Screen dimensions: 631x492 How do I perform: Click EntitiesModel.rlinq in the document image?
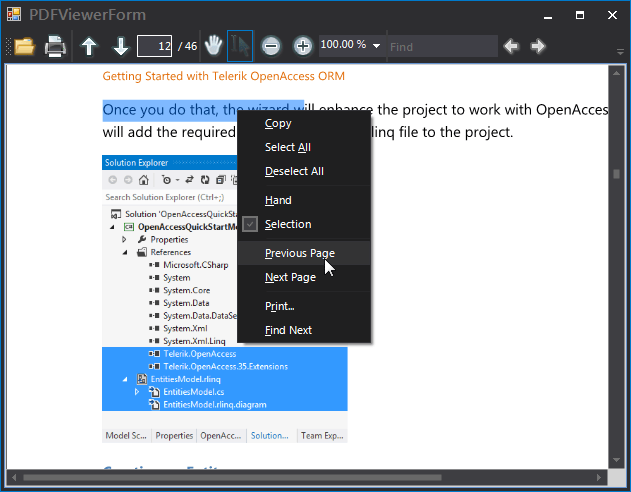186,379
